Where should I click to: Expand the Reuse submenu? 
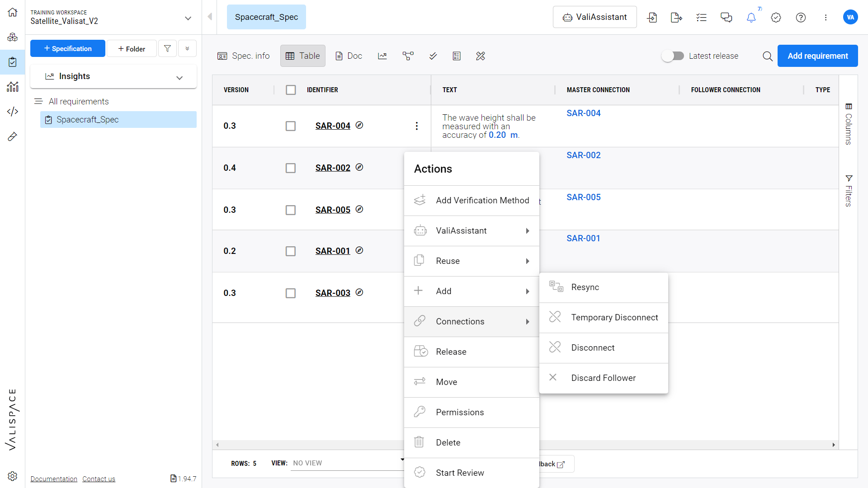[472, 261]
